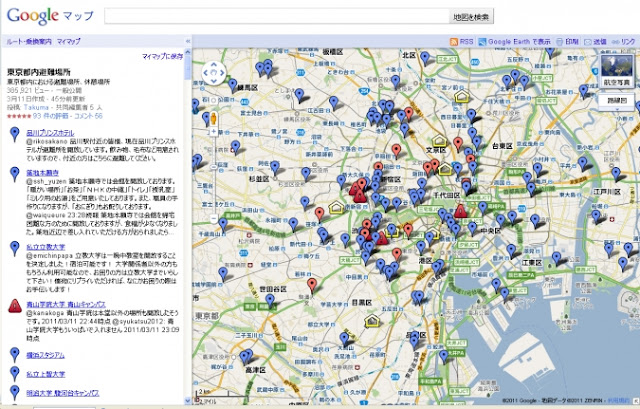Select the blue pin below 世田谷区 label
Image resolution: width=640 pixels, height=409 pixels.
[270, 301]
